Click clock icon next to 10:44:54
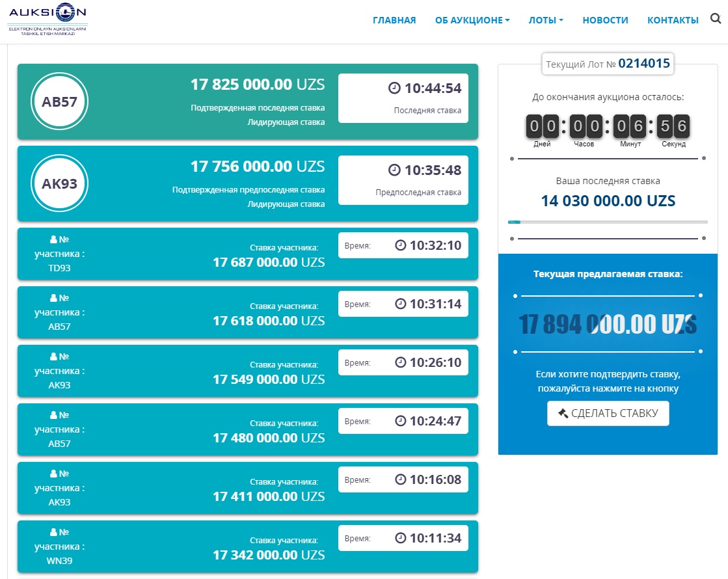This screenshot has width=728, height=579. (394, 88)
